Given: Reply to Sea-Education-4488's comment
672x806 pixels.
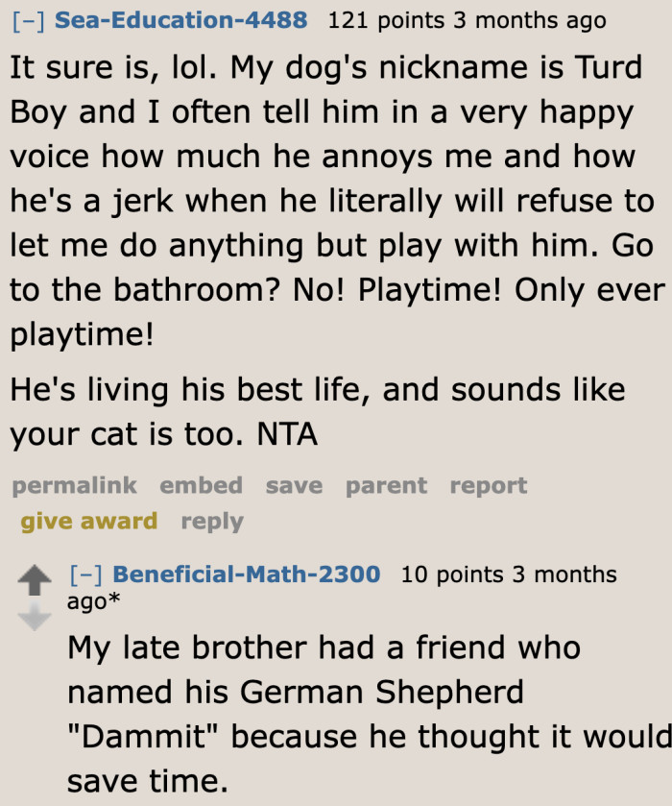Looking at the screenshot, I should coord(212,522).
